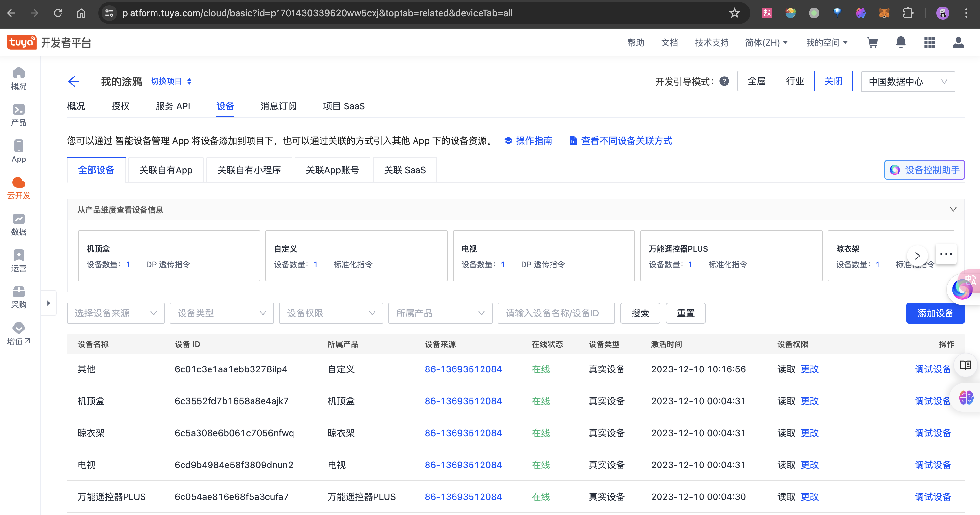Set guide mode to 全屋
This screenshot has height=515, width=980.
point(756,81)
